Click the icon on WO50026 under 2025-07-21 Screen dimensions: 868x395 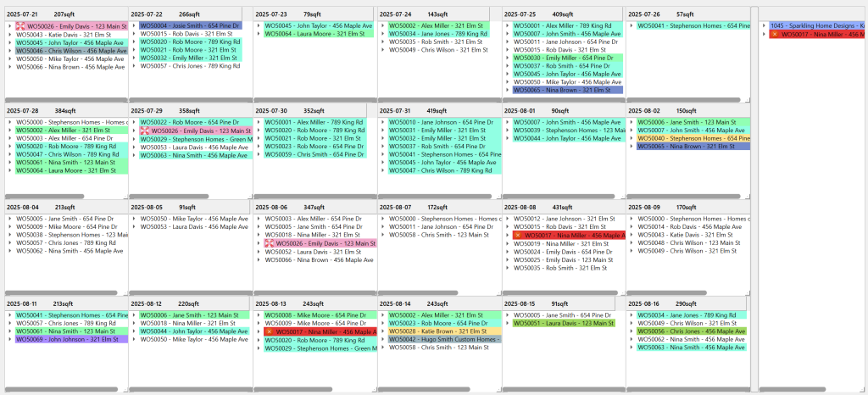pos(20,26)
